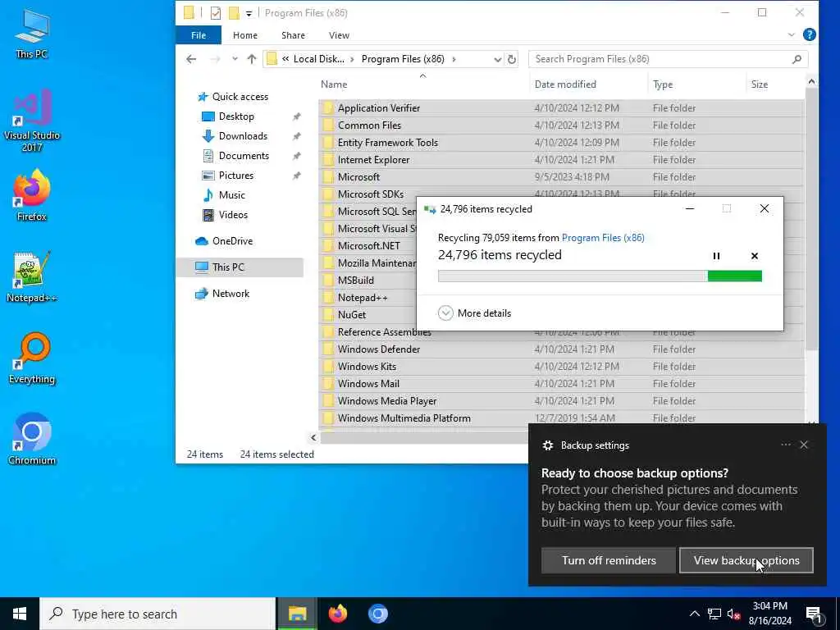Select the Windows Defender folder
The width and height of the screenshot is (840, 630).
[x=561, y=349]
